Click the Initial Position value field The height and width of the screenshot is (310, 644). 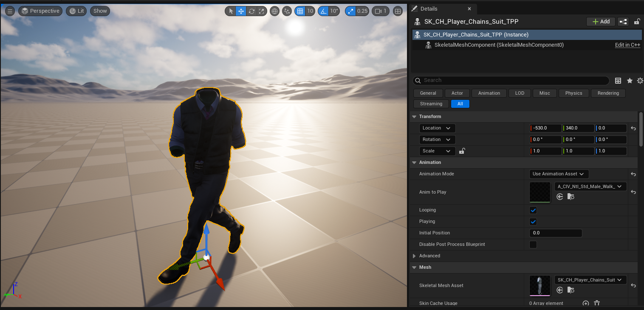[556, 233]
